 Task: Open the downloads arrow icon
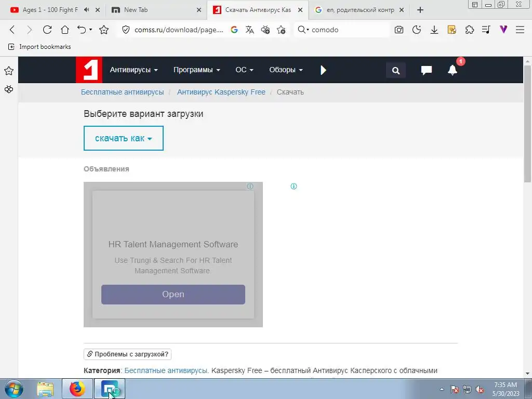[434, 30]
